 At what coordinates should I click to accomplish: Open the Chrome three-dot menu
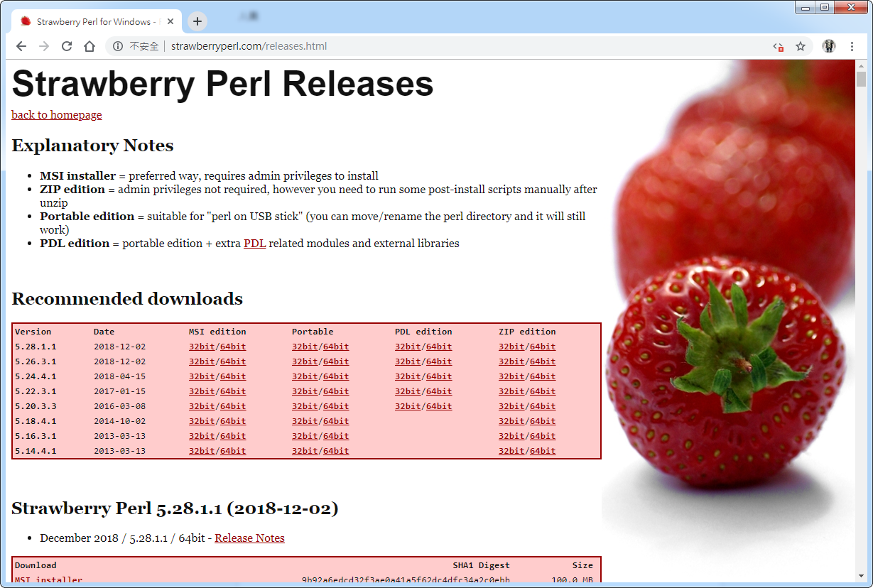pyautogui.click(x=852, y=45)
